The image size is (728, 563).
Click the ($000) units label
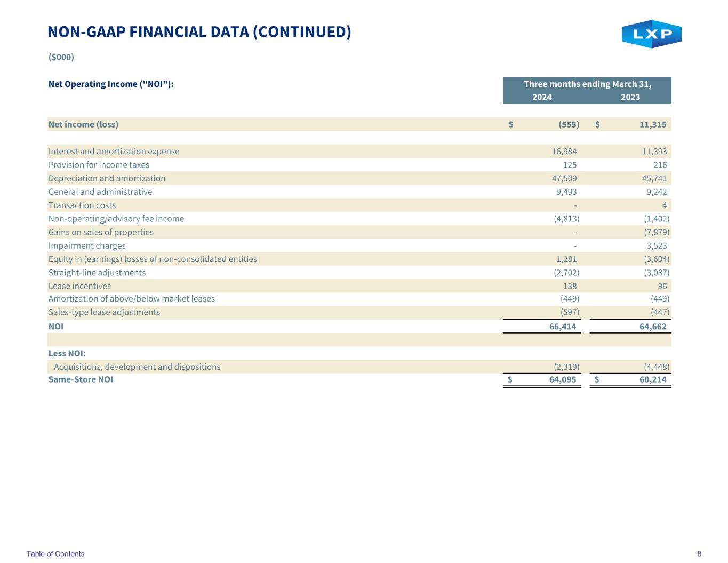[61, 57]
